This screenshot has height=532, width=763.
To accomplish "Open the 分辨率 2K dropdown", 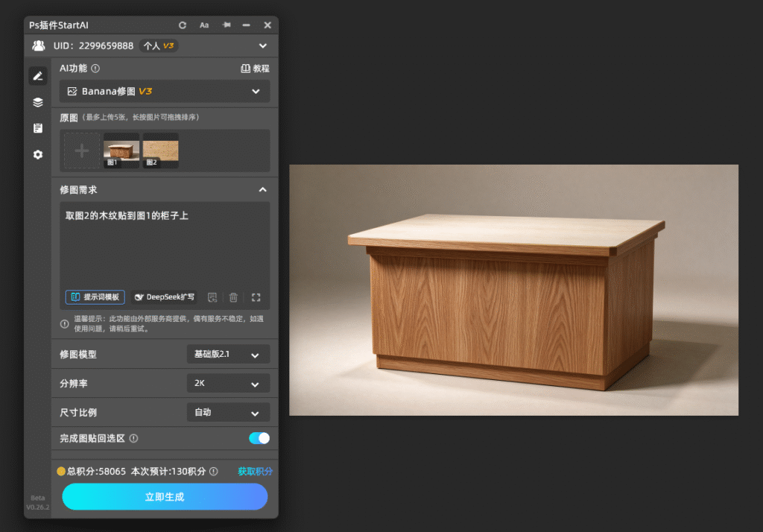I will click(x=228, y=384).
